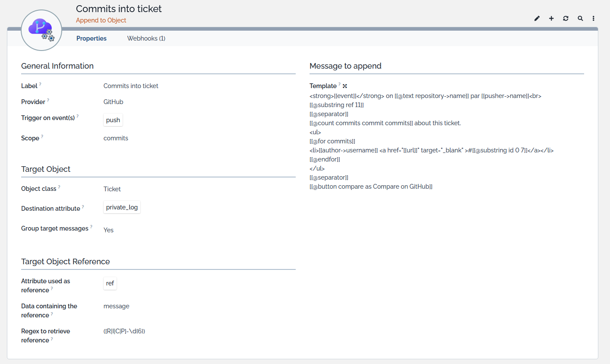This screenshot has height=364, width=610.
Task: Show the help hint beside Template
Action: (x=339, y=84)
